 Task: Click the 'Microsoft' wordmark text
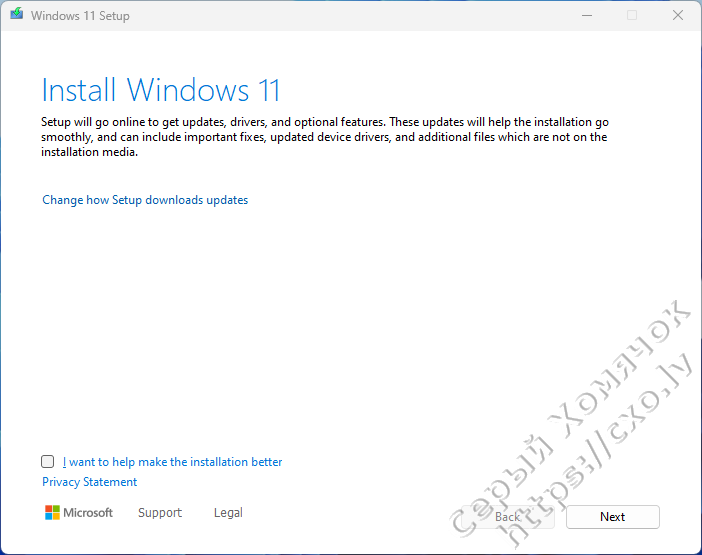pyautogui.click(x=88, y=513)
